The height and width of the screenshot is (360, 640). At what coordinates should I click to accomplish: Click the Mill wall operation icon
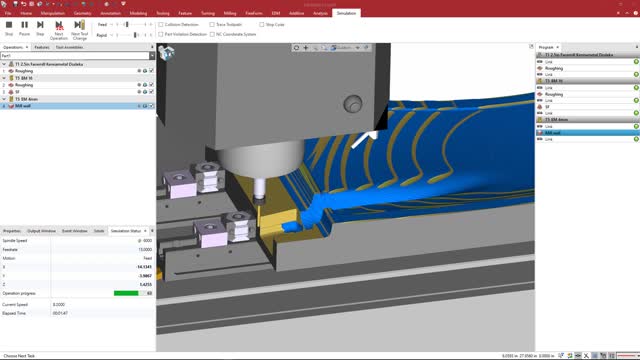(11, 106)
